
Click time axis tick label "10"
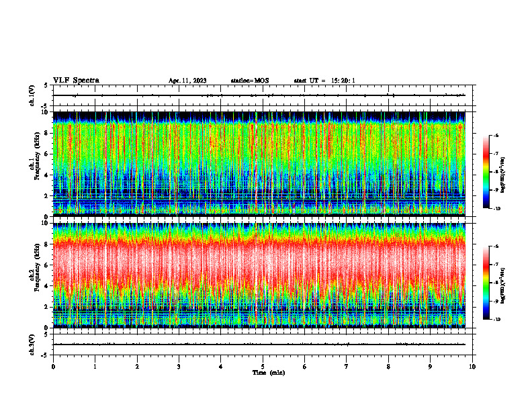472,367
